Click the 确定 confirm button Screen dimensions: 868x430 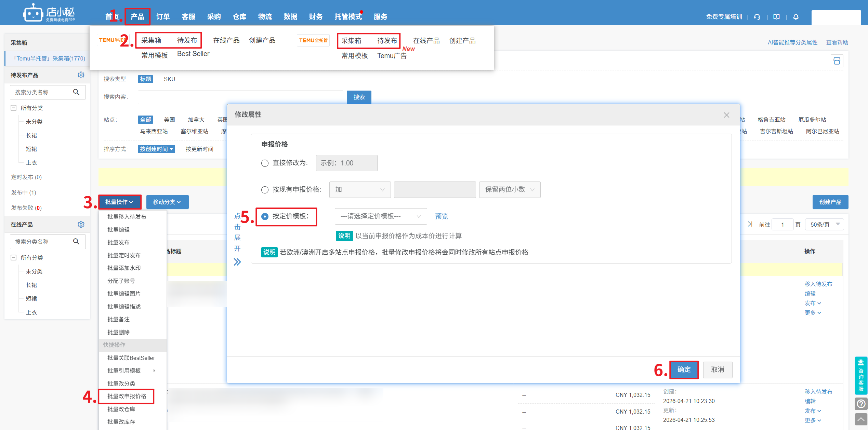click(x=684, y=369)
